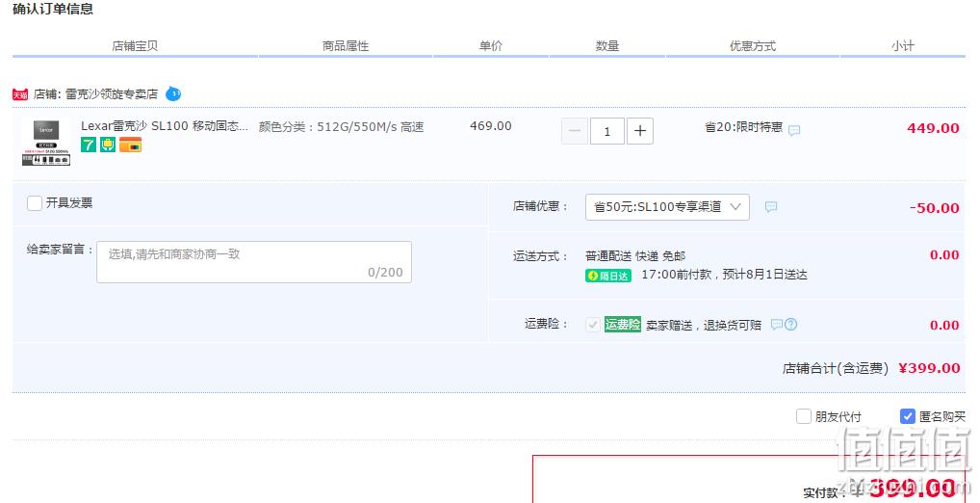Tick the 开具发票 checkbox
Image resolution: width=980 pixels, height=503 pixels.
(x=35, y=202)
